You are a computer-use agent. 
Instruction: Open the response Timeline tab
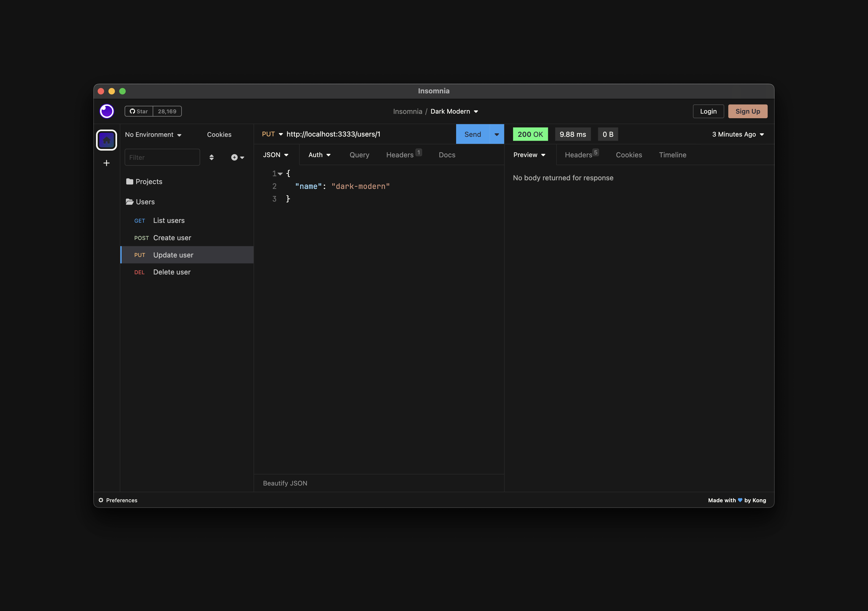(x=672, y=155)
